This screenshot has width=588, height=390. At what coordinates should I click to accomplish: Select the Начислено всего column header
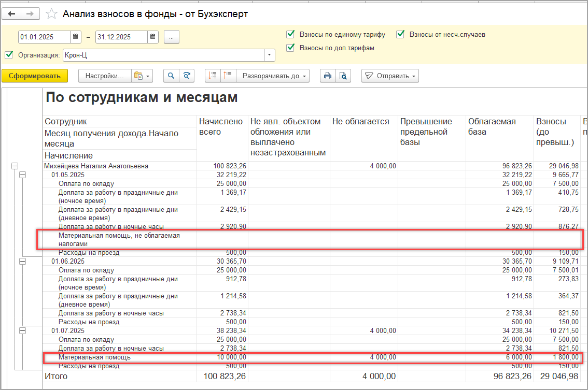point(222,138)
